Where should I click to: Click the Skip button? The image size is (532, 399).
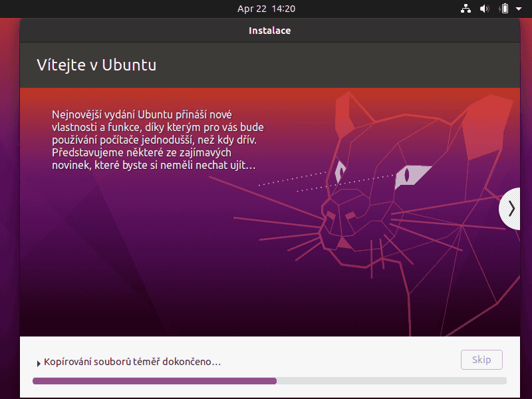click(481, 360)
